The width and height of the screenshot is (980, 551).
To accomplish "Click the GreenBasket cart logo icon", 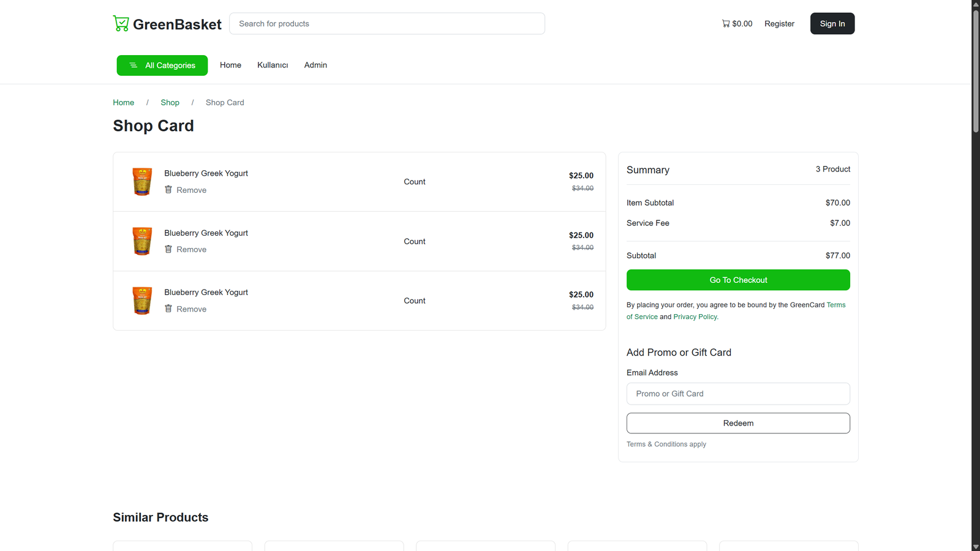I will (x=121, y=24).
